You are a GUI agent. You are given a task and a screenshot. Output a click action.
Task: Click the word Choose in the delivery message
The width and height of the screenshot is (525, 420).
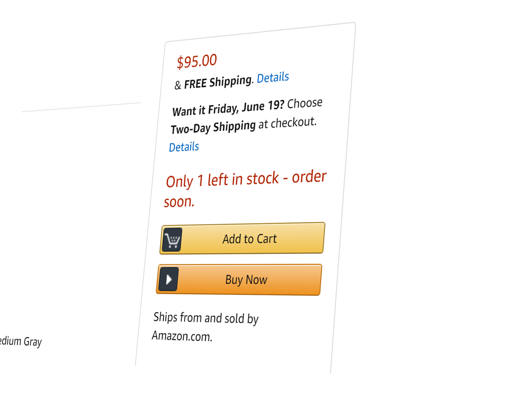(305, 103)
